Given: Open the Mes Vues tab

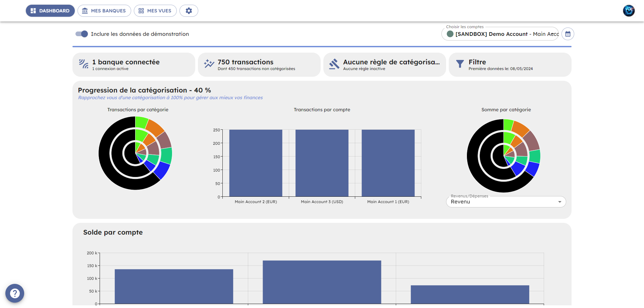Looking at the screenshot, I should pyautogui.click(x=155, y=11).
